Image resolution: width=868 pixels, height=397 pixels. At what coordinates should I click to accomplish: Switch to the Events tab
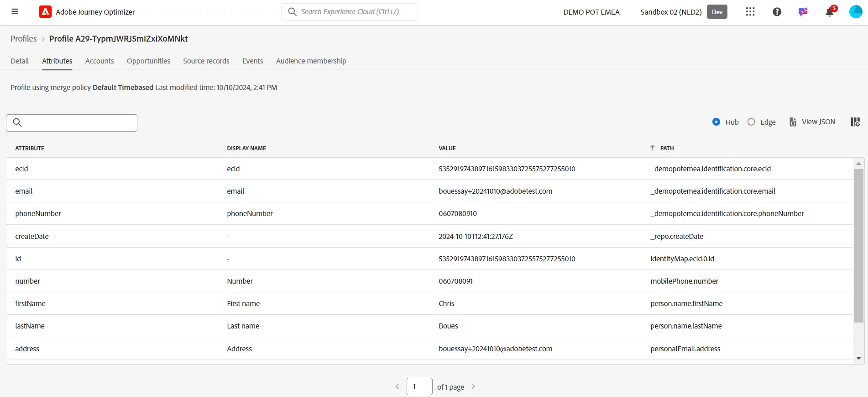pos(253,61)
